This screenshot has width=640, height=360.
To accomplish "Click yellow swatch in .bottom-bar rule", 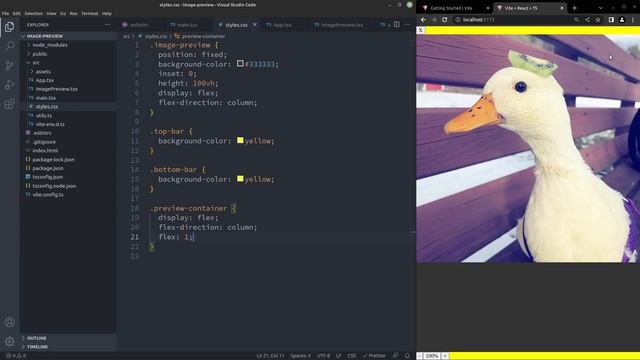I will tap(240, 178).
